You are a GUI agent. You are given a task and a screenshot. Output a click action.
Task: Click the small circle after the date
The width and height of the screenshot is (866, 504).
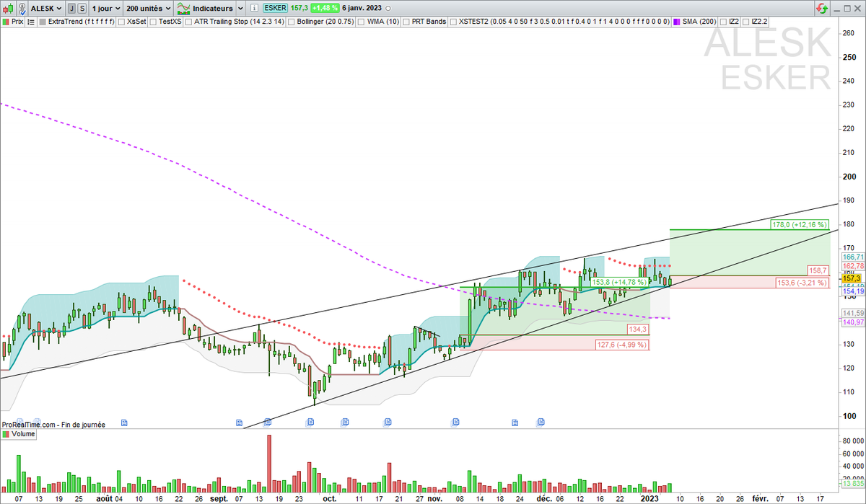coord(387,9)
